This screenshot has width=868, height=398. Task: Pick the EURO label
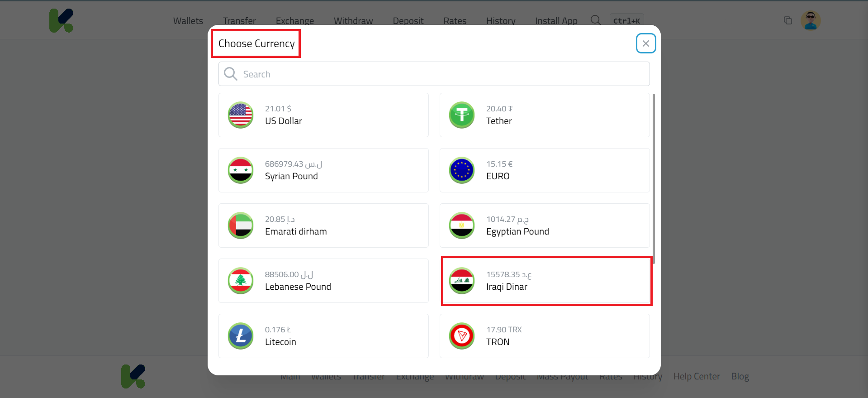[498, 176]
